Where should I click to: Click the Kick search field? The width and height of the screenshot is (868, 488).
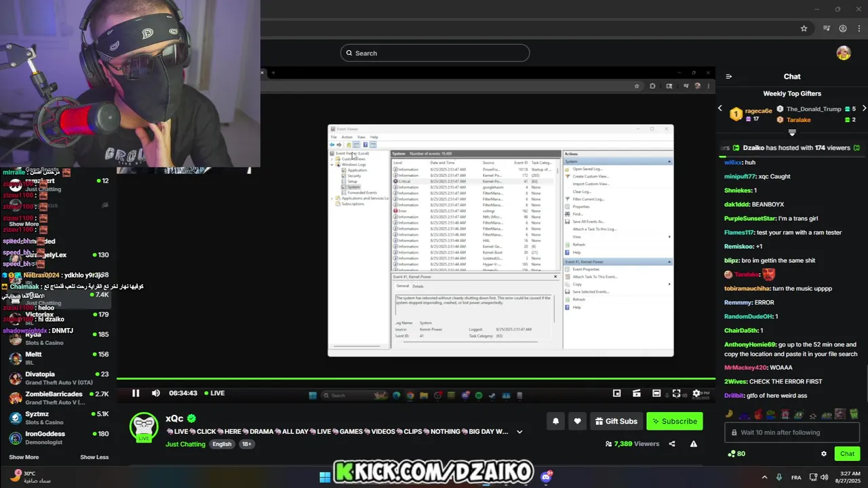pos(435,53)
